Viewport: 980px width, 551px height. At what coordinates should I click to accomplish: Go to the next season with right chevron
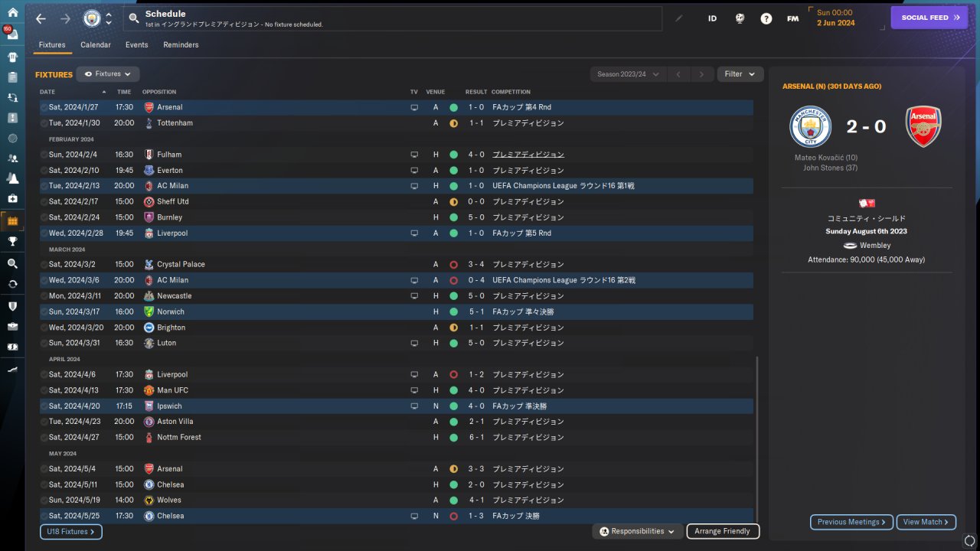pos(701,74)
